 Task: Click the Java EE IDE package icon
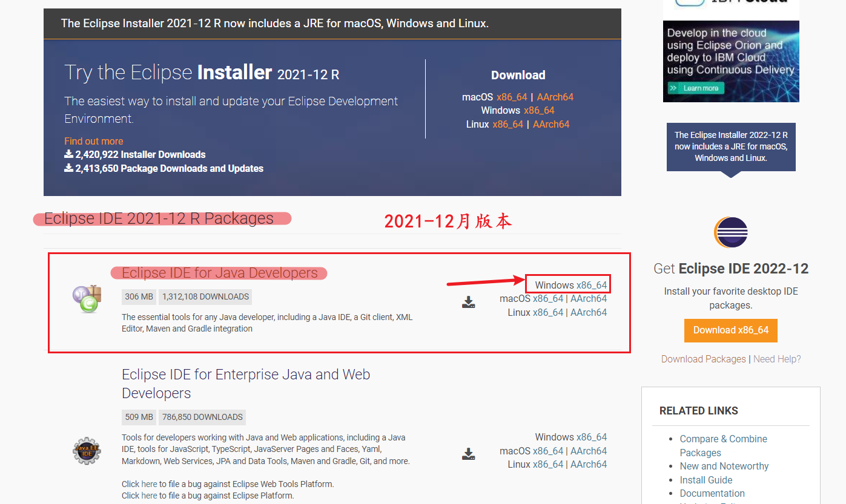coord(87,451)
